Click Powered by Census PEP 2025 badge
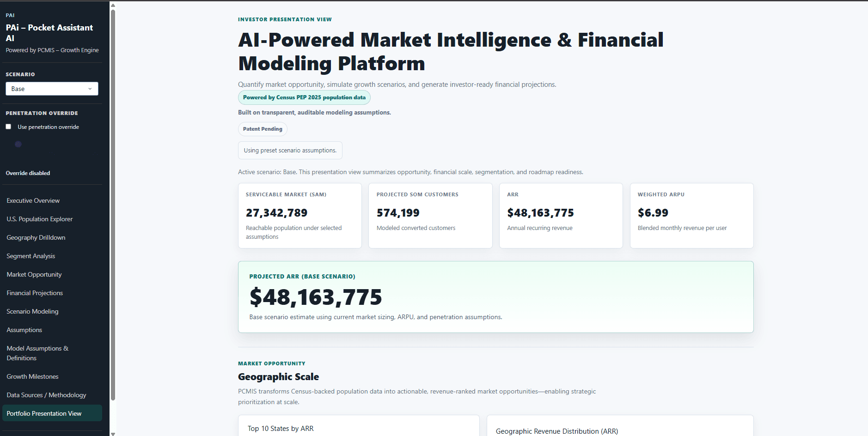Screen dimensions: 868x436 click(x=304, y=97)
